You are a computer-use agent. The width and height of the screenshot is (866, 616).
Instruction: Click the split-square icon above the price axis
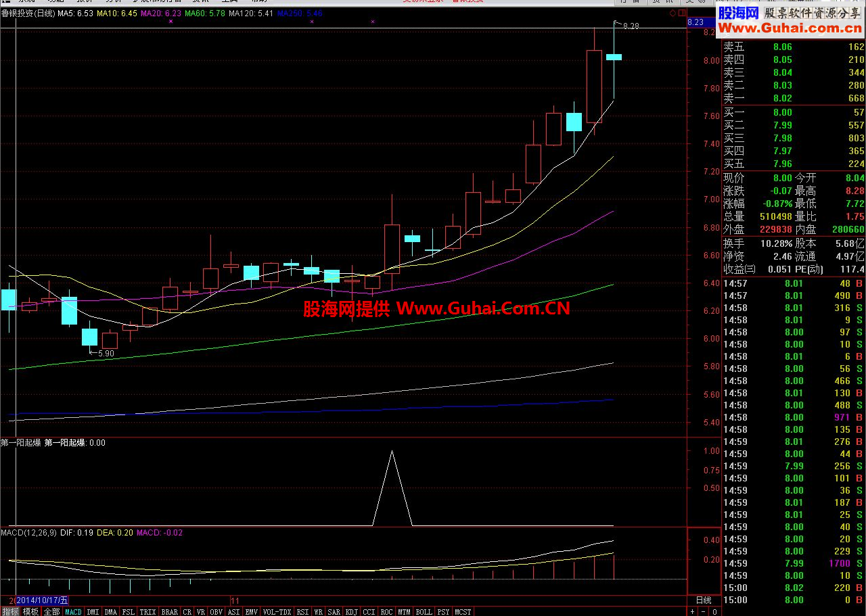[682, 12]
